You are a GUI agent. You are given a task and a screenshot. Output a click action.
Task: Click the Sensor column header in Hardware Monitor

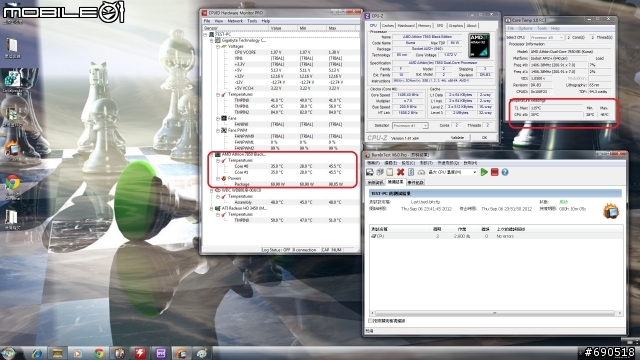pyautogui.click(x=236, y=28)
